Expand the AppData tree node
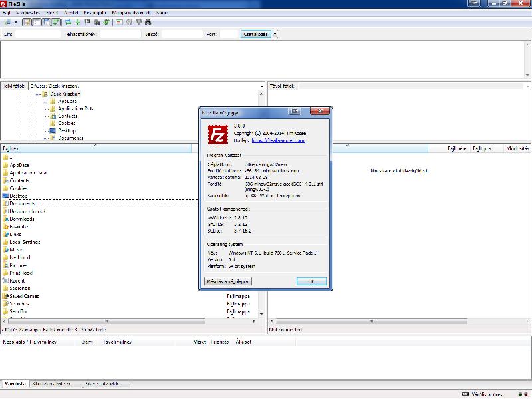Image resolution: width=532 pixels, height=399 pixels. pyautogui.click(x=45, y=102)
